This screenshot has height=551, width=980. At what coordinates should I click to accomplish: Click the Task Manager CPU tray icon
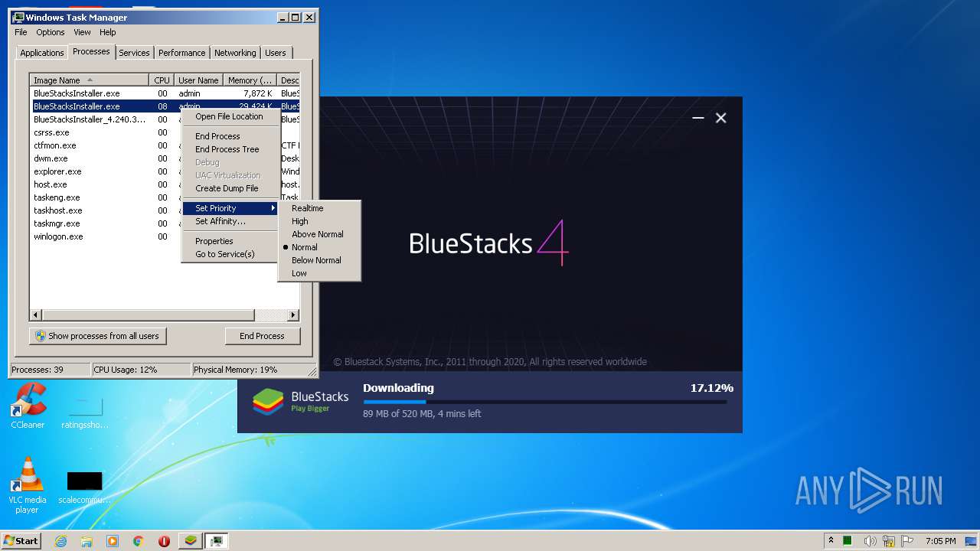pyautogui.click(x=848, y=541)
